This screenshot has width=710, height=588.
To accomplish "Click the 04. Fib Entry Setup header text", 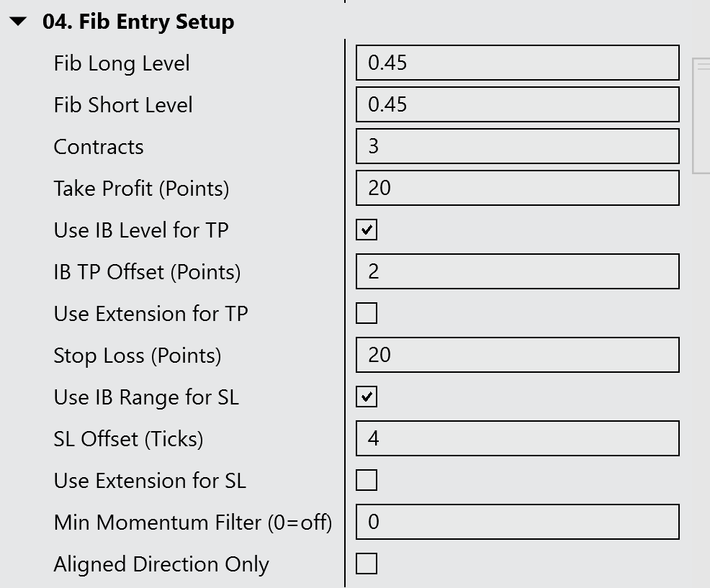I will 138,22.
